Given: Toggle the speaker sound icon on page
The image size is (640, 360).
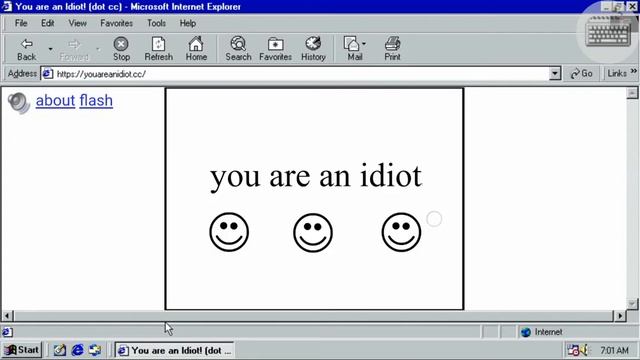Looking at the screenshot, I should (18, 103).
